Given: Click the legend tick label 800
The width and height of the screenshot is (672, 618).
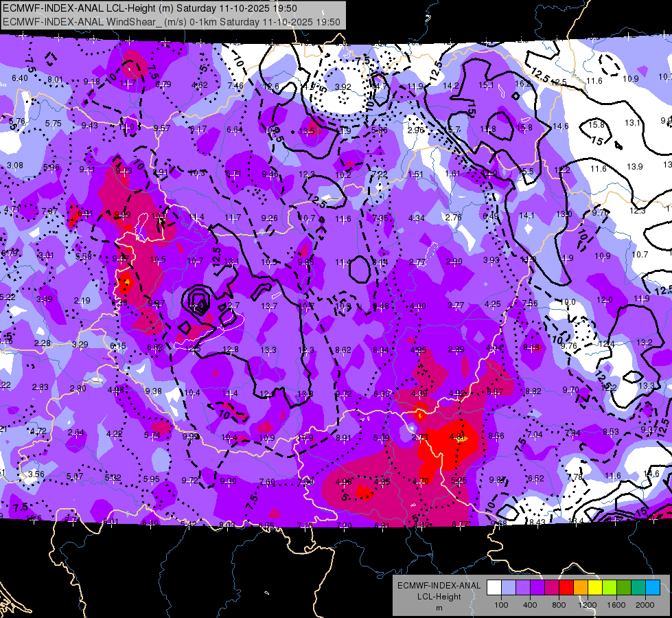Looking at the screenshot, I should click(559, 605).
